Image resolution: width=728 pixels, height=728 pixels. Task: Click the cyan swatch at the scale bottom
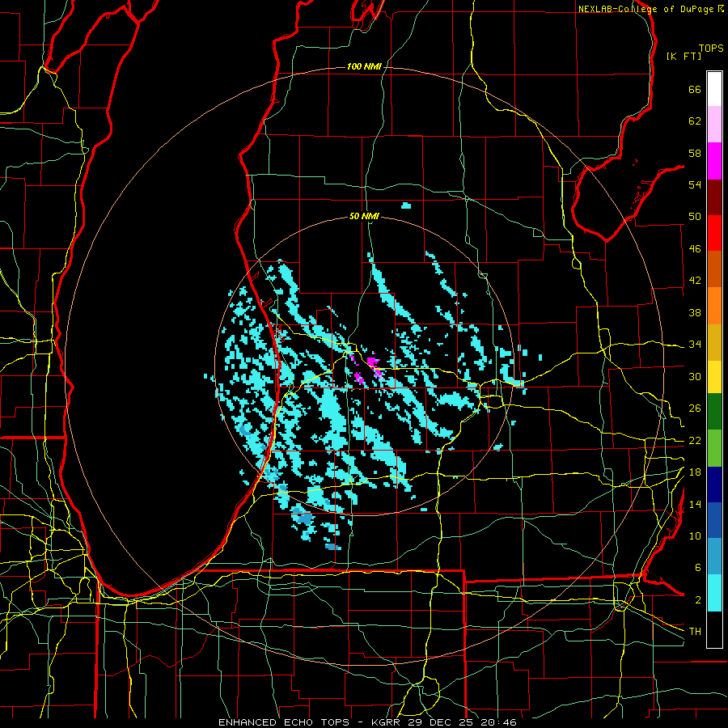tap(714, 593)
